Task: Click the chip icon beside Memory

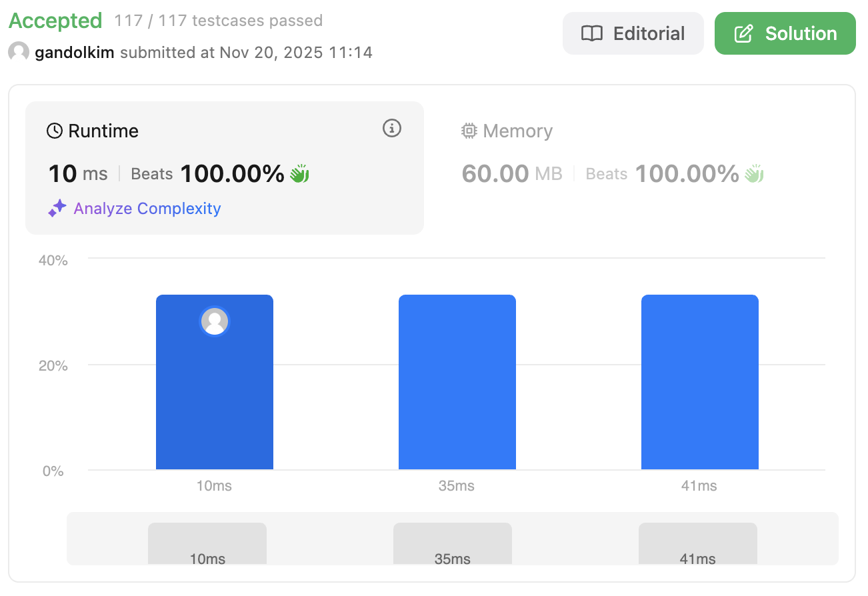Action: pos(469,131)
